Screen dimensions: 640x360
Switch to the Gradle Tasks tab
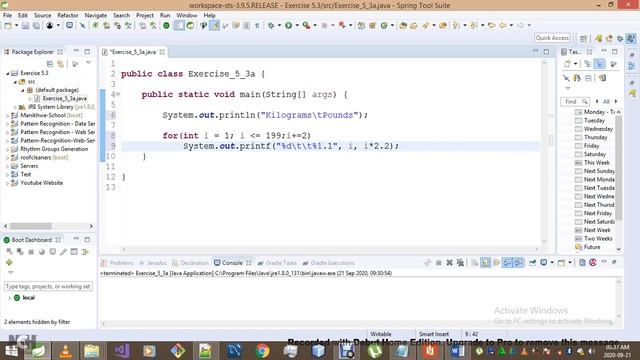277,263
